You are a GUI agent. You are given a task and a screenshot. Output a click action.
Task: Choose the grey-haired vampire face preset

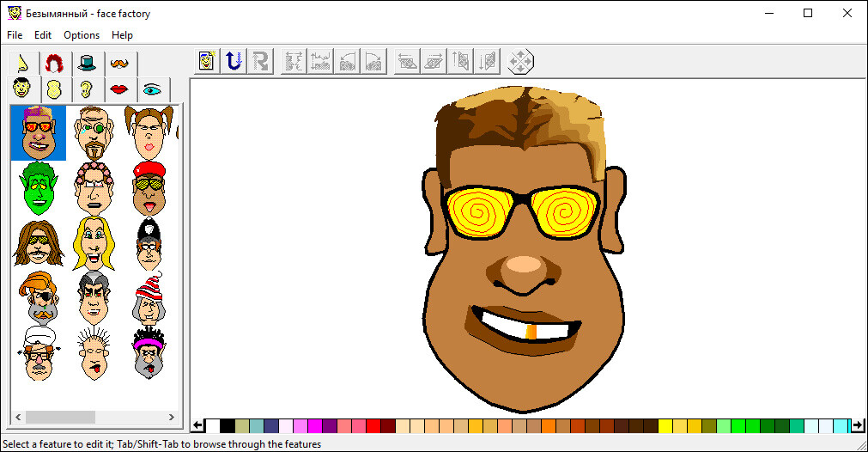[94, 298]
